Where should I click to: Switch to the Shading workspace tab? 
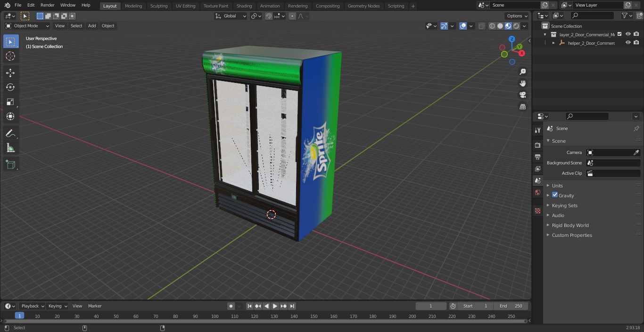(244, 6)
